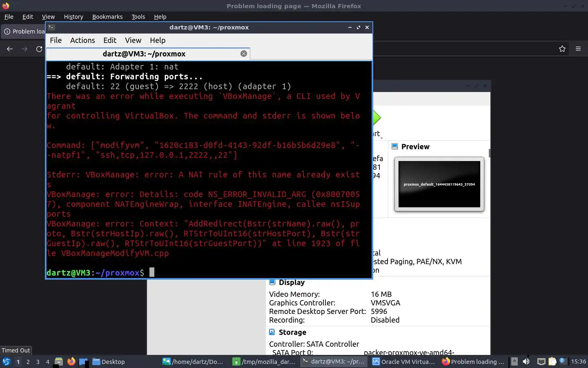The width and height of the screenshot is (588, 368).
Task: Switch to Problem loading Firefox window in taskbar
Action: (474, 361)
